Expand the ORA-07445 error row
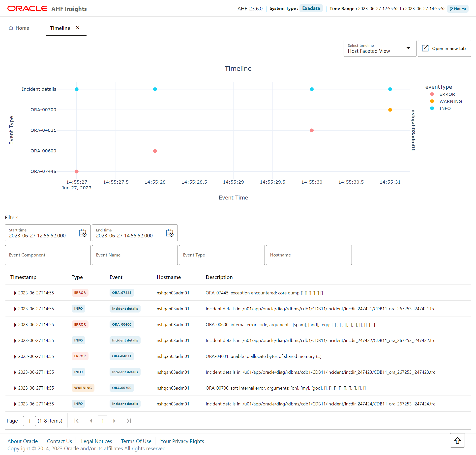Screen dimensions: 476x455 [x=15, y=293]
